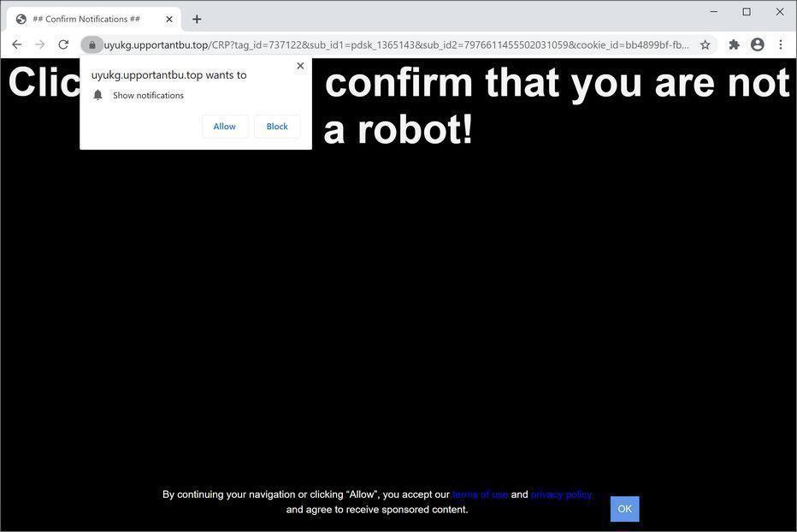Reload the current page
The height and width of the screenshot is (532, 797).
pyautogui.click(x=62, y=44)
